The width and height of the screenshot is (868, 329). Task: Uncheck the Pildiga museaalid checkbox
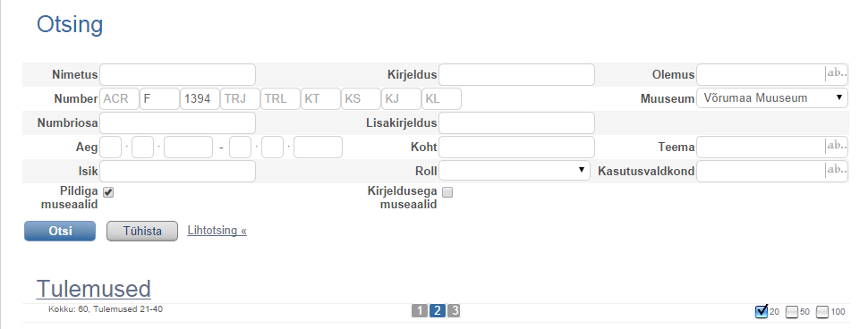[108, 192]
